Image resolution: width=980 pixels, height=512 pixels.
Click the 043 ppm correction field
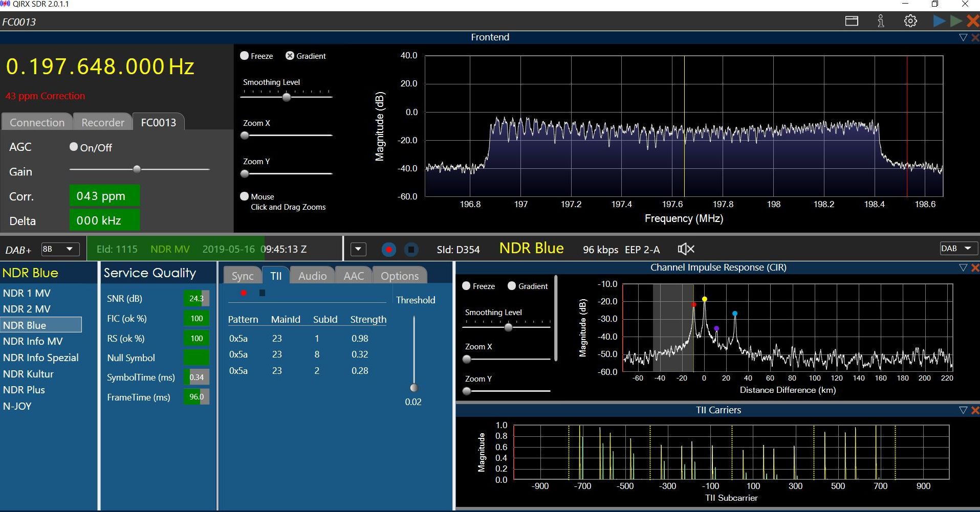(x=104, y=196)
